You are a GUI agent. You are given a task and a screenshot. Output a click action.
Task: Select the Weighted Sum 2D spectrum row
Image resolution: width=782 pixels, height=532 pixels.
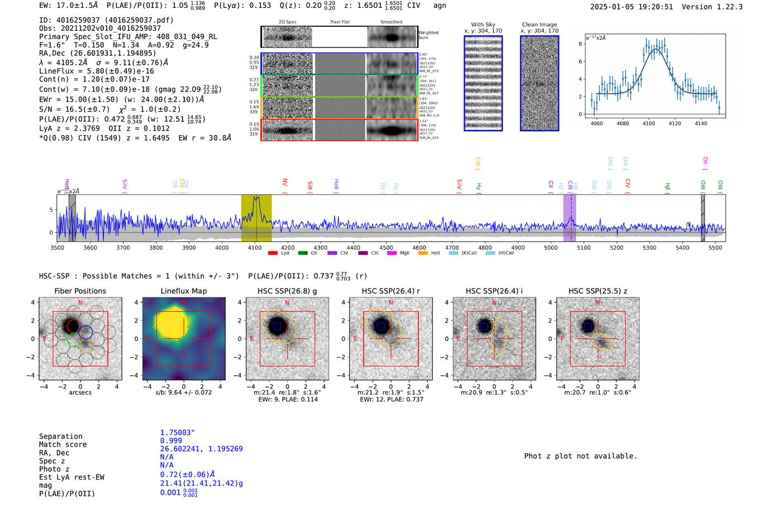339,37
